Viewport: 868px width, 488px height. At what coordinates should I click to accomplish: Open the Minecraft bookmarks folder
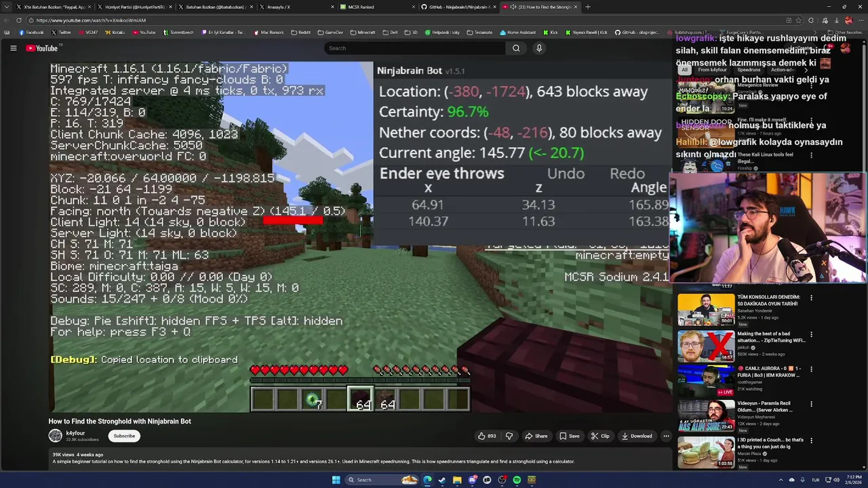363,33
